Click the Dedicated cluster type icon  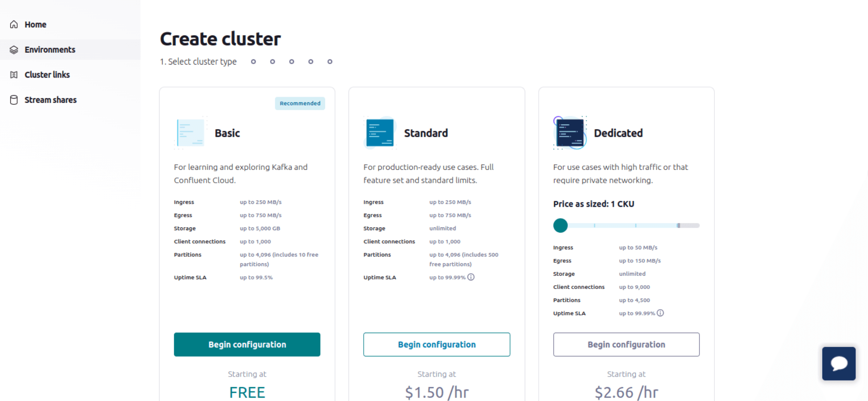coord(570,133)
